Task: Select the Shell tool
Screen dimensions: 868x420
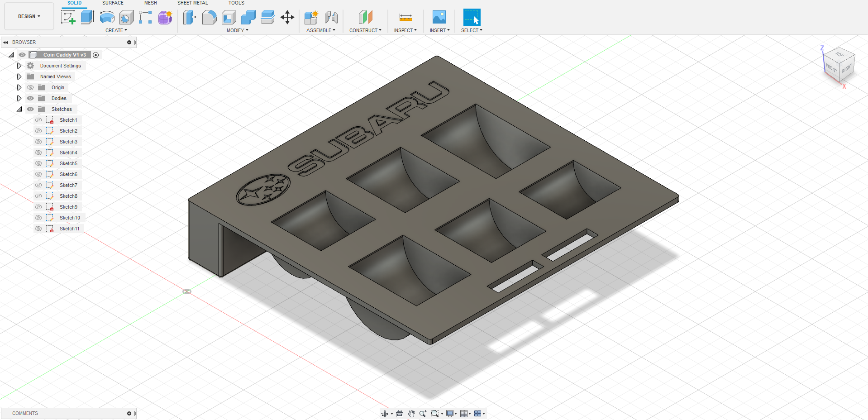Action: point(229,17)
